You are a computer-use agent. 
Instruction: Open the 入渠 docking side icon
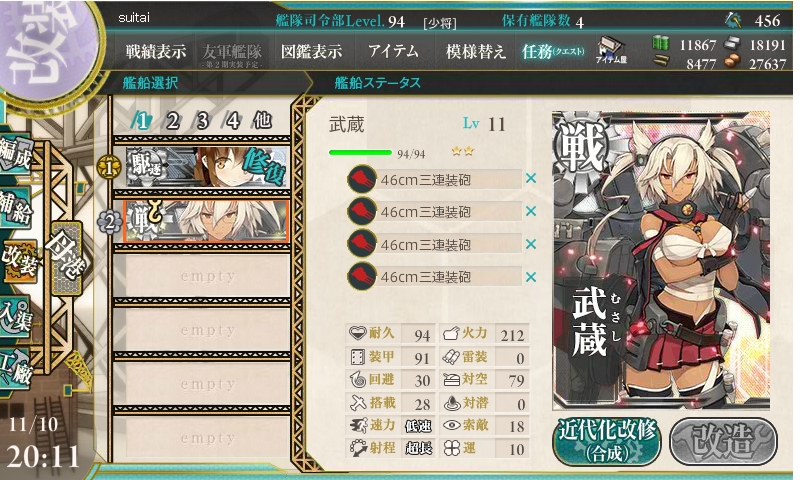(16, 316)
